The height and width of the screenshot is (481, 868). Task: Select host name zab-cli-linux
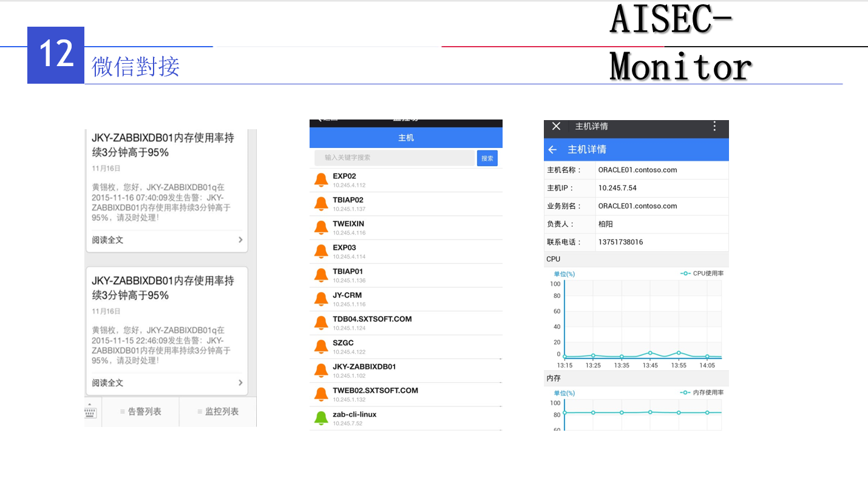[x=354, y=414]
